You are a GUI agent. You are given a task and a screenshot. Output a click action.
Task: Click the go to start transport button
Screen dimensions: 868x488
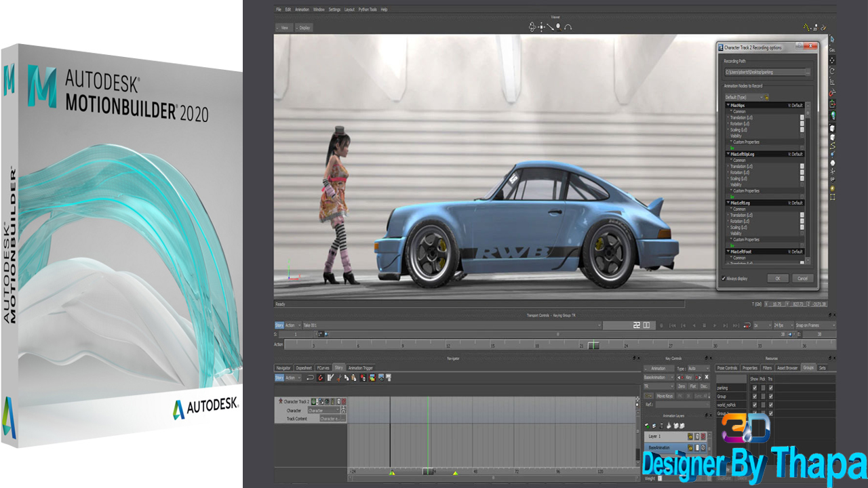click(x=672, y=325)
